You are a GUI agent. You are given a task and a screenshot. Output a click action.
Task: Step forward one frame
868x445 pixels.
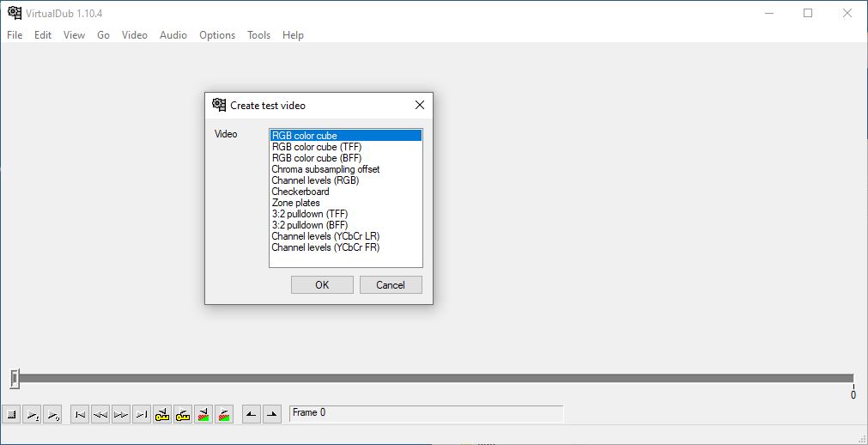pyautogui.click(x=121, y=414)
